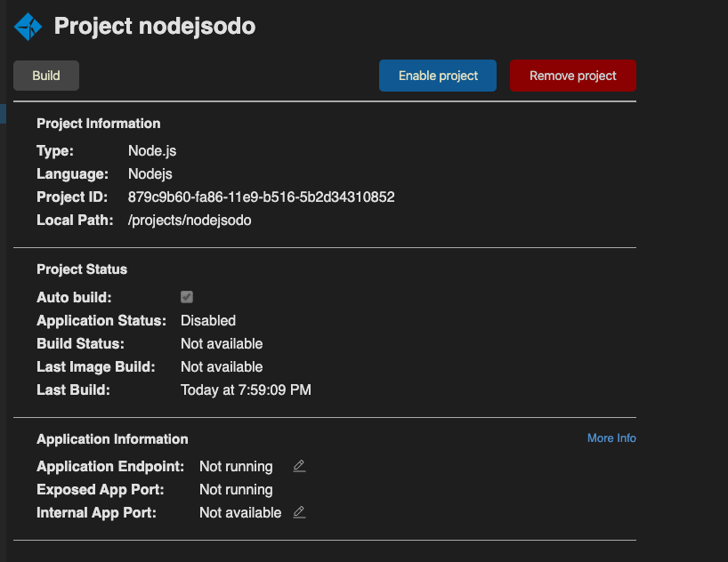This screenshot has height=562, width=728.
Task: Click the blue Codewind diamond logo
Action: (x=27, y=26)
